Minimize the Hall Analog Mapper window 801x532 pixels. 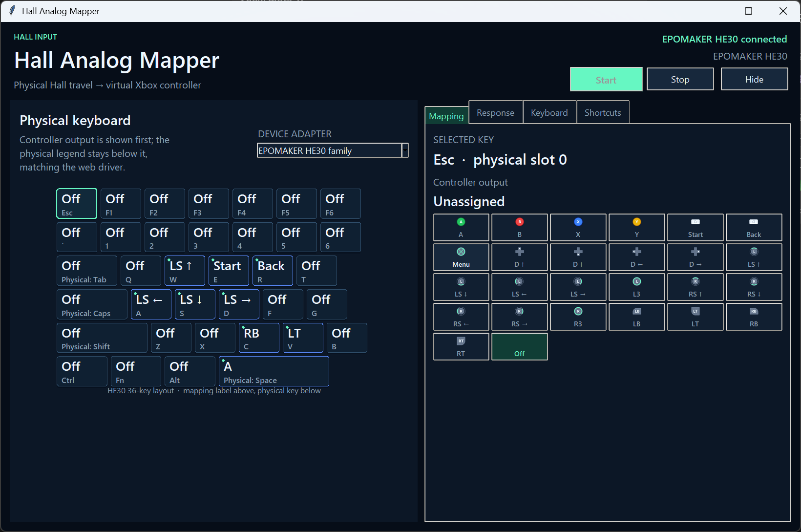(x=715, y=11)
